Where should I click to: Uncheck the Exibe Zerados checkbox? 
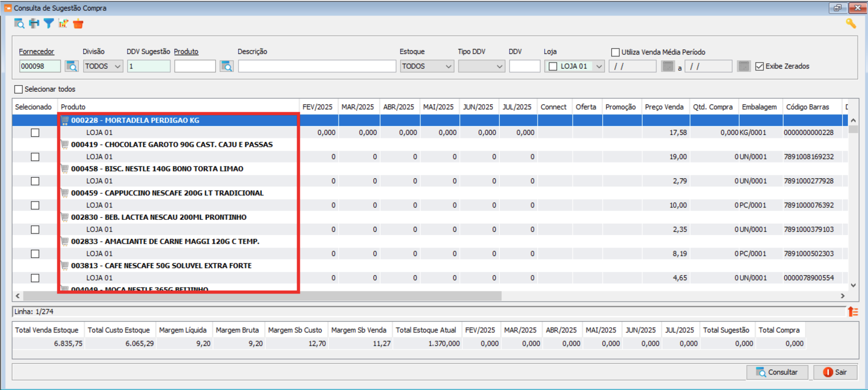[x=759, y=66]
